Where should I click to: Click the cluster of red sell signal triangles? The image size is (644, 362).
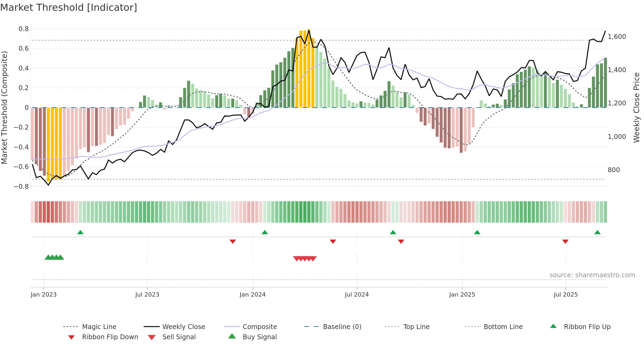click(x=305, y=258)
